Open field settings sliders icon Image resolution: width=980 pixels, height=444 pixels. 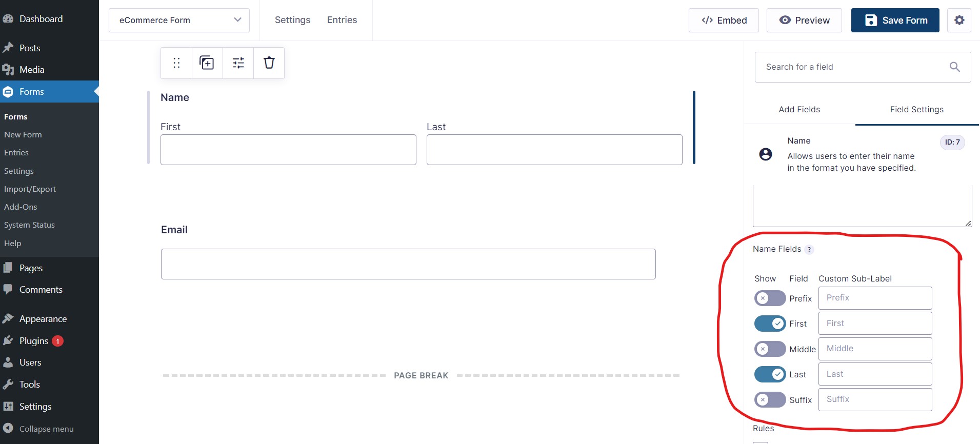coord(238,63)
